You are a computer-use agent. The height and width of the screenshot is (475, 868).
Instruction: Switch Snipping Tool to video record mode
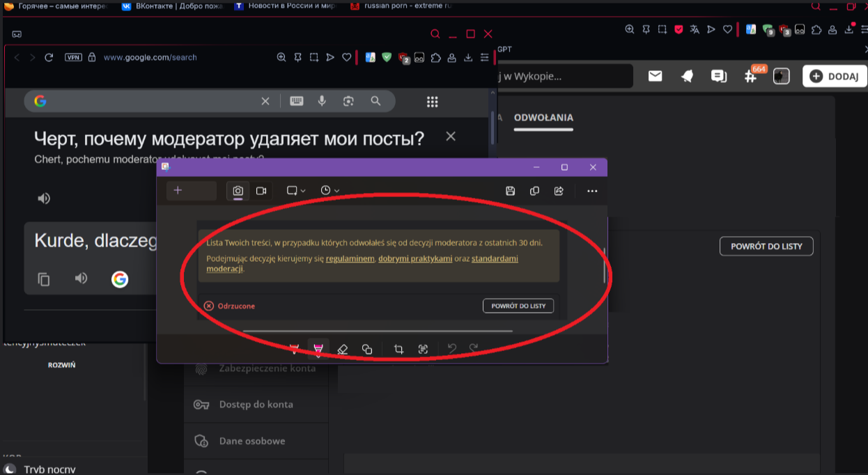tap(261, 191)
